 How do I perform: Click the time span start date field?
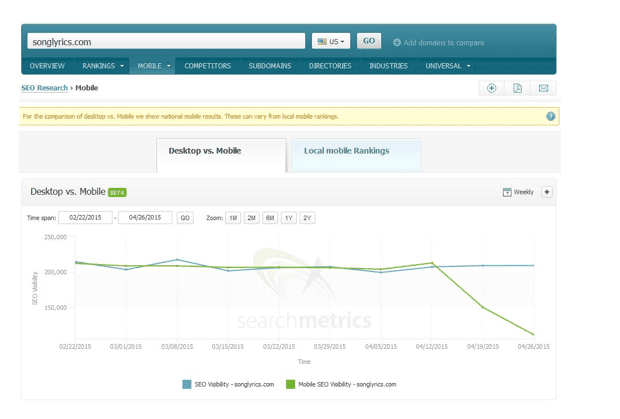pos(85,217)
